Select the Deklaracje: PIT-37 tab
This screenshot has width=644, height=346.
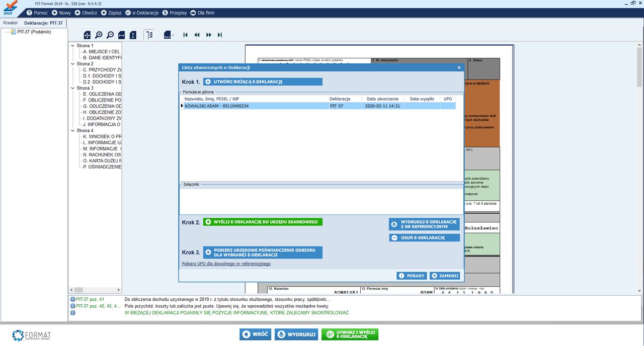(x=43, y=23)
